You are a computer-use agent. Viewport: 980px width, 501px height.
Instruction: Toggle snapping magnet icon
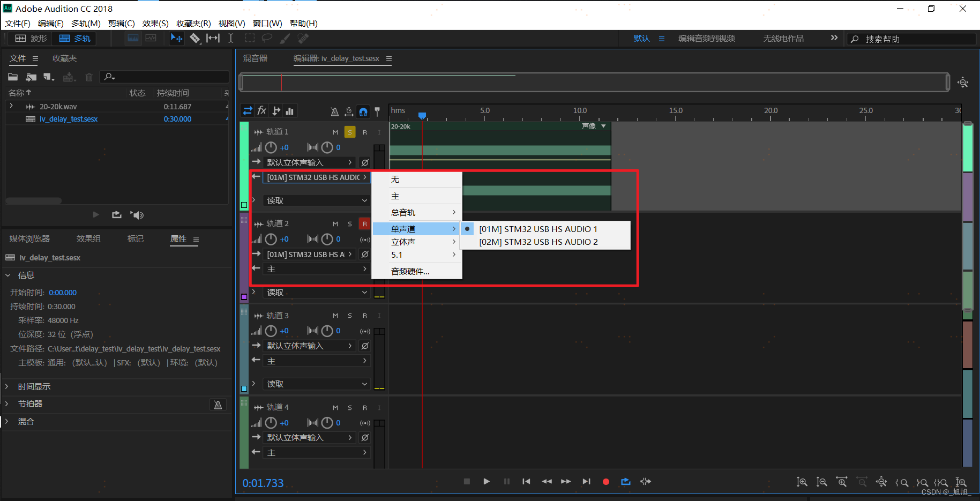363,111
